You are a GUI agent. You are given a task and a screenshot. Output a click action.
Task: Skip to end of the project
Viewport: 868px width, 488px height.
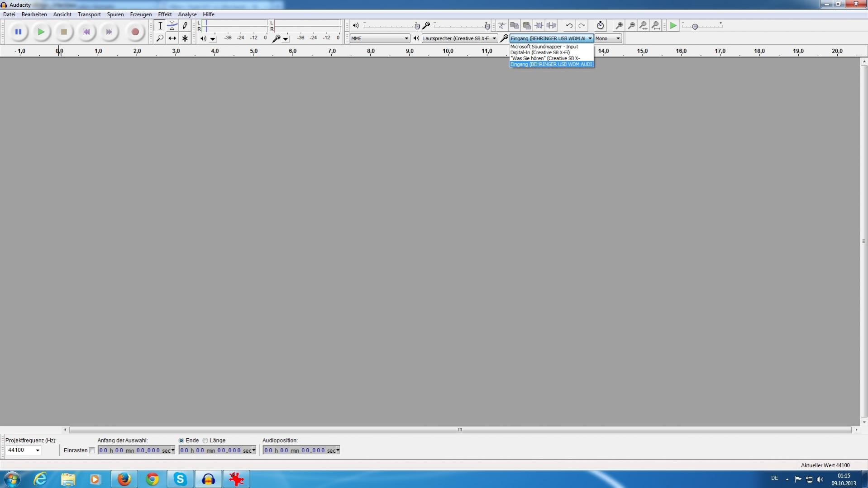point(109,32)
